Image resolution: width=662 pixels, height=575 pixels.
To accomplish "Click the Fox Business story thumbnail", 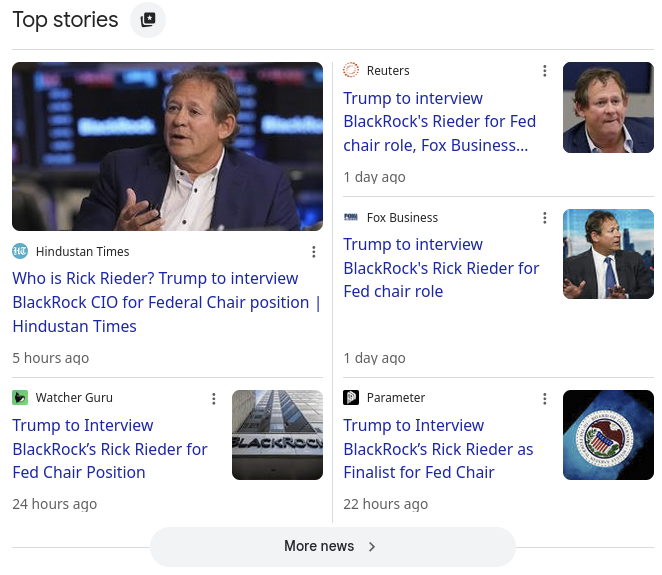I will [608, 254].
